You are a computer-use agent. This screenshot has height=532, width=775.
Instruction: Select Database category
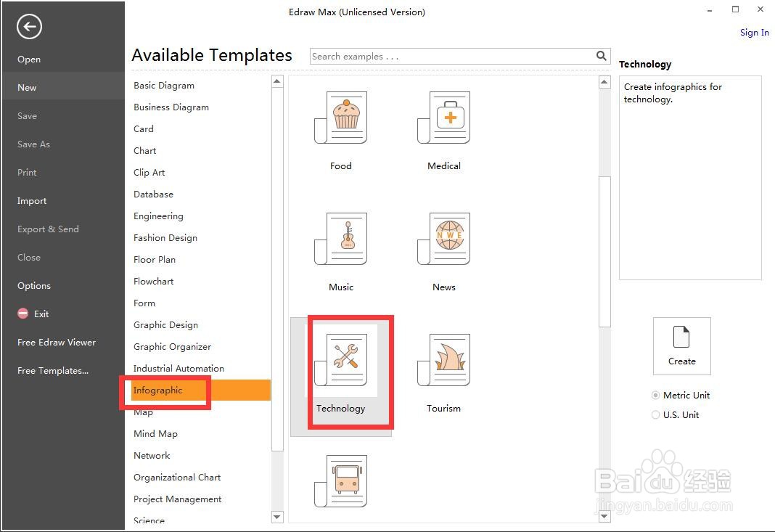pyautogui.click(x=153, y=195)
